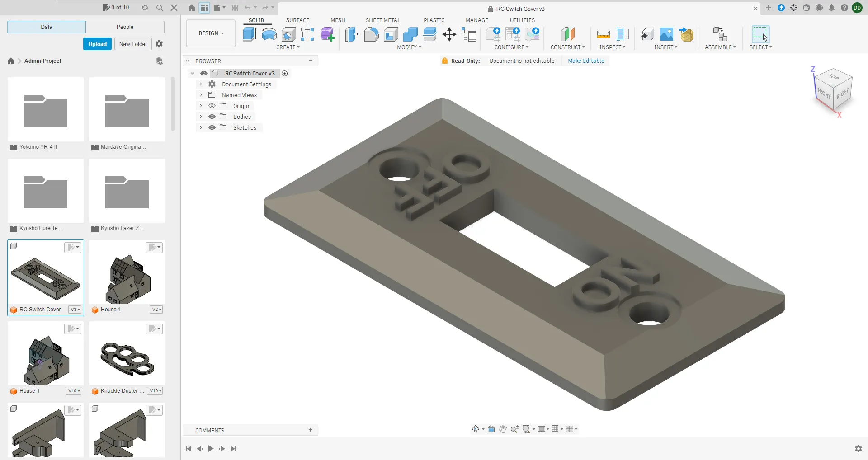Expand the Origin tree node

click(201, 106)
